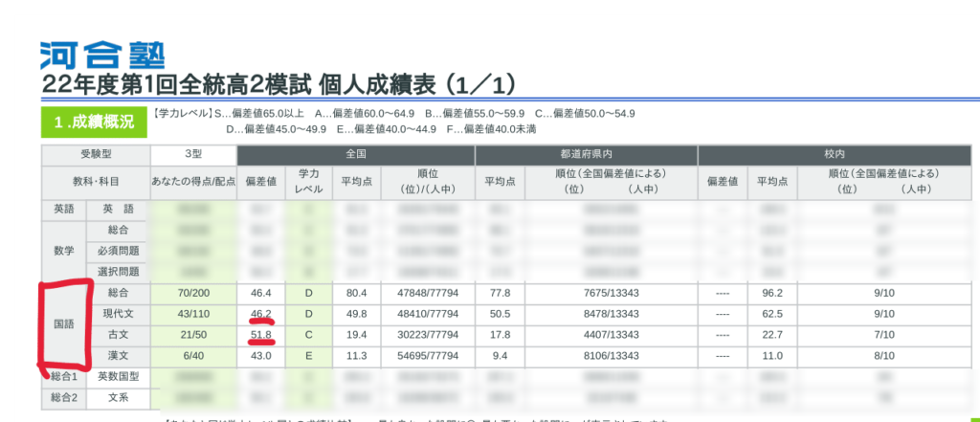
Task: Click the deviation value 46.2
Action: click(x=260, y=313)
